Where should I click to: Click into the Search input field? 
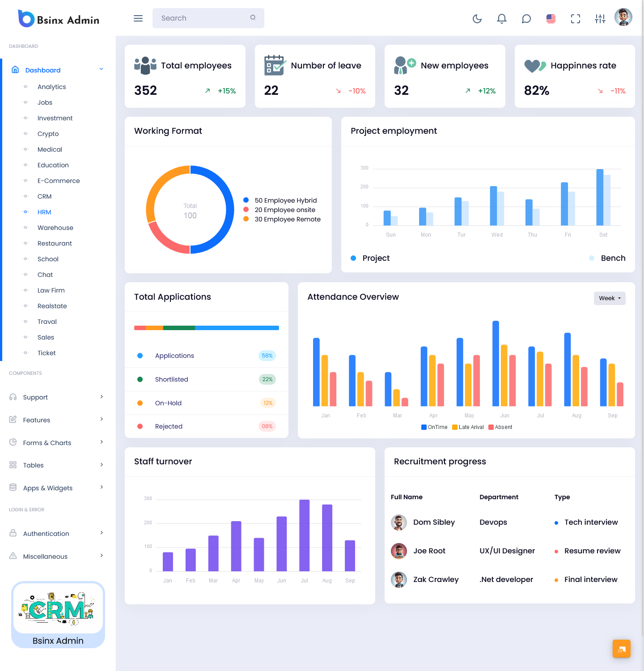point(201,18)
